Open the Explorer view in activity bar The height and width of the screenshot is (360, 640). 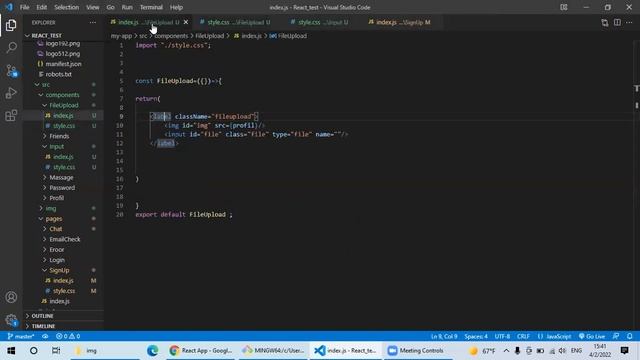11,25
